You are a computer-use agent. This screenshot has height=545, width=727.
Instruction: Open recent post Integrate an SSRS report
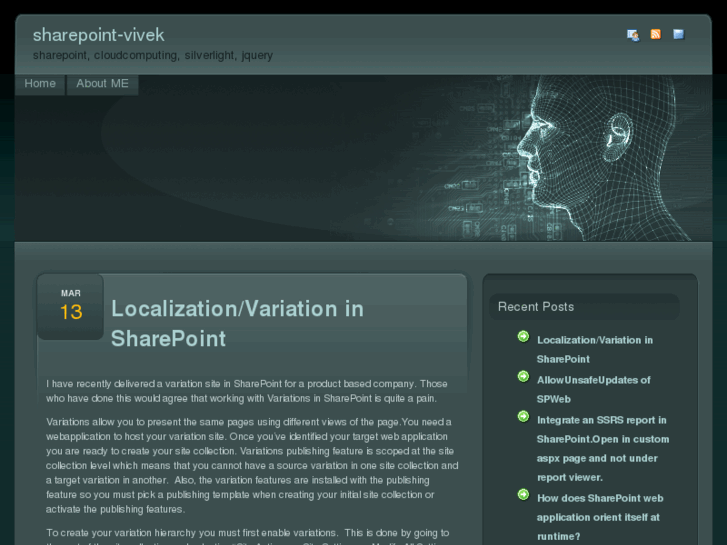click(x=603, y=449)
